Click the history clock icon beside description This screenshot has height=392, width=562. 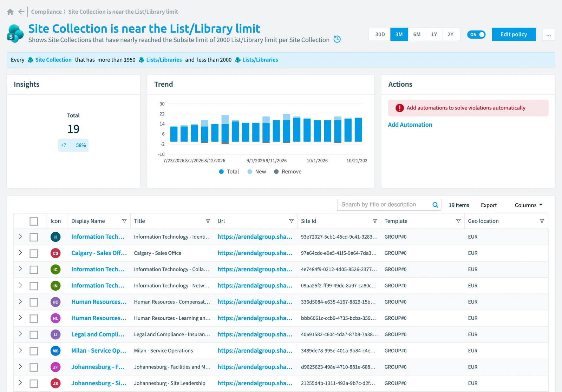click(x=337, y=39)
